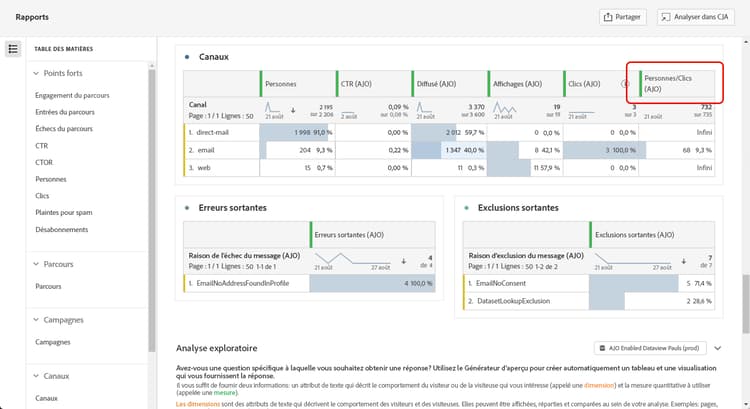The image size is (750, 409).
Task: Click the Partager share button
Action: 622,17
